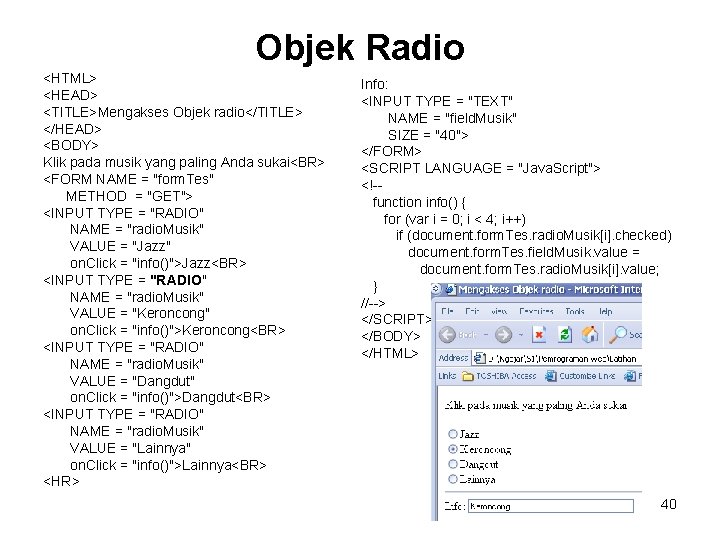Click the Search magnifier icon

[618, 334]
